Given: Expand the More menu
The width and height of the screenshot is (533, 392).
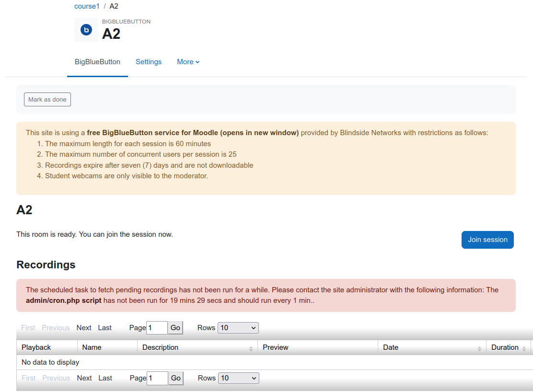Looking at the screenshot, I should pos(188,62).
